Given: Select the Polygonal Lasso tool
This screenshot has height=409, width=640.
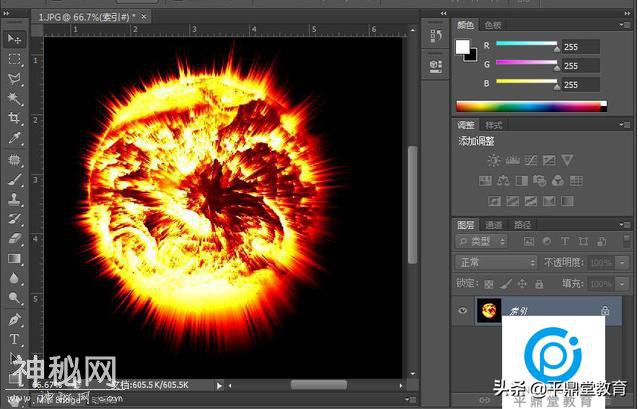Looking at the screenshot, I should (x=14, y=78).
